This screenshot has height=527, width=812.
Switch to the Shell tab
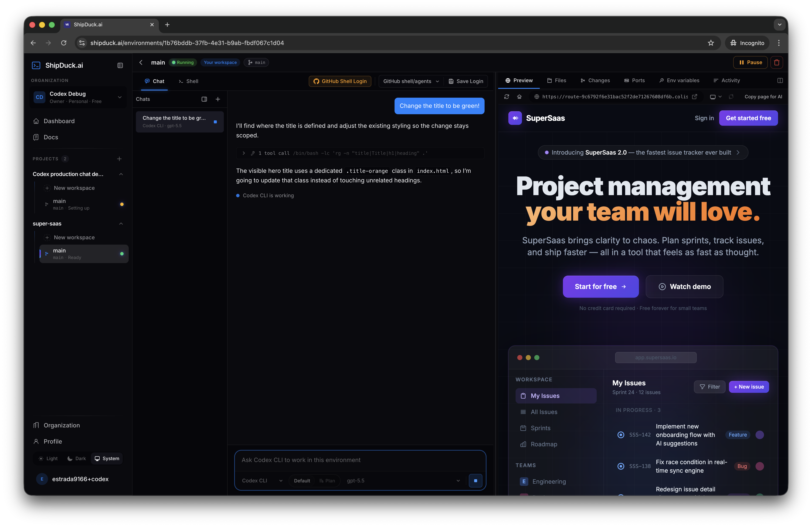pos(188,81)
